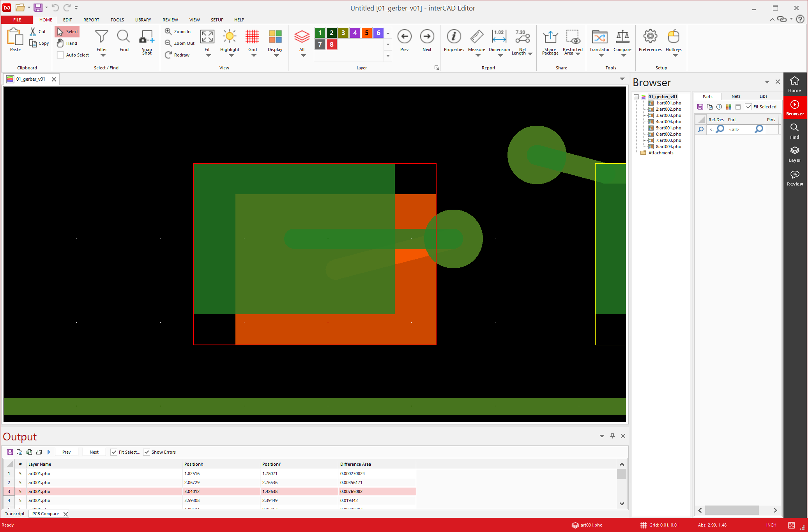Click the Prev button in Output
Viewport: 808px width, 532px height.
pos(66,452)
